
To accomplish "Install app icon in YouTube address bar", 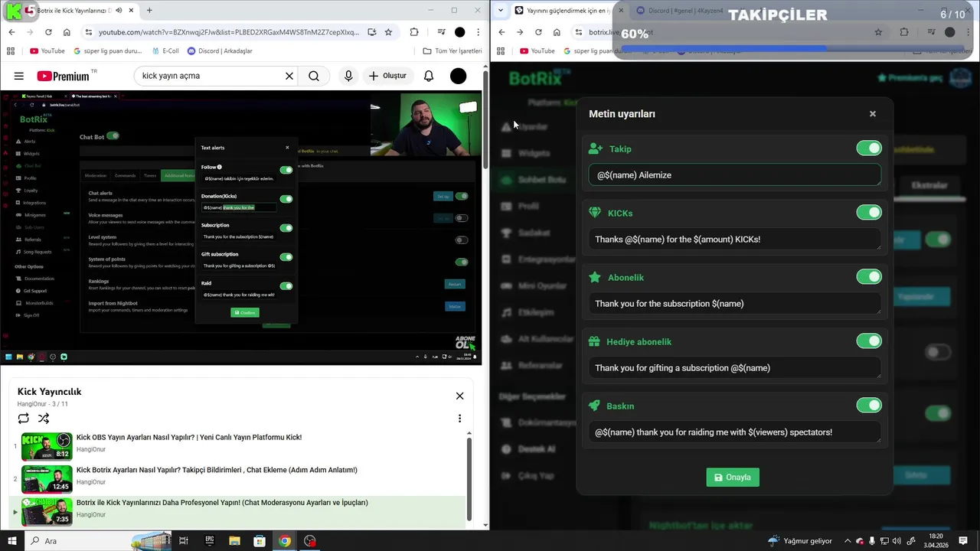I will click(371, 32).
